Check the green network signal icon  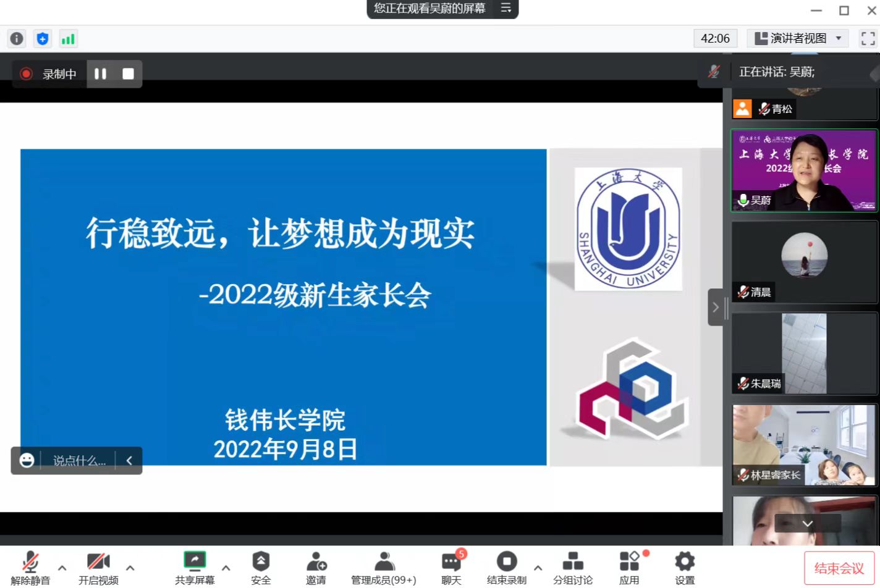[x=67, y=39]
